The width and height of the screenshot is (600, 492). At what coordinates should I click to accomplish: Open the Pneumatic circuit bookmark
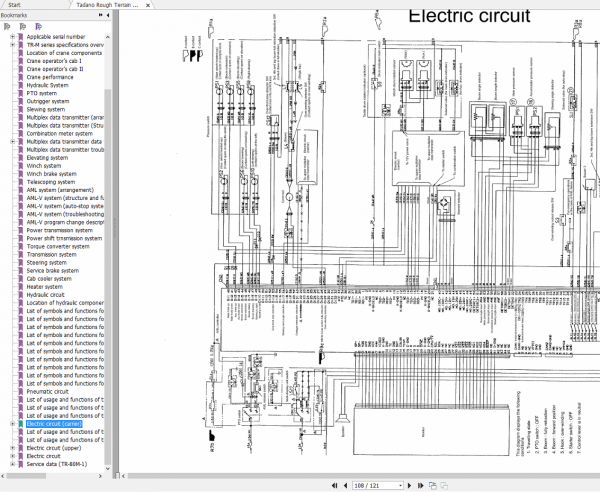point(47,391)
